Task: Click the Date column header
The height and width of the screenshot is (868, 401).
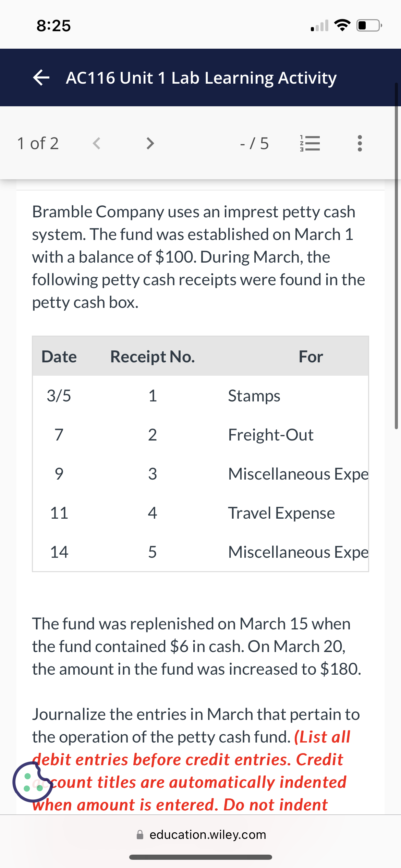Action: (59, 357)
